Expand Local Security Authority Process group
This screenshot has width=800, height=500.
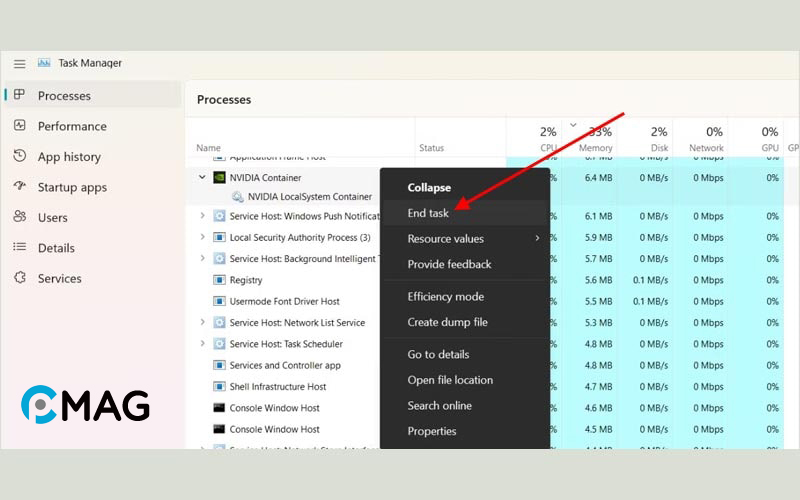(202, 238)
